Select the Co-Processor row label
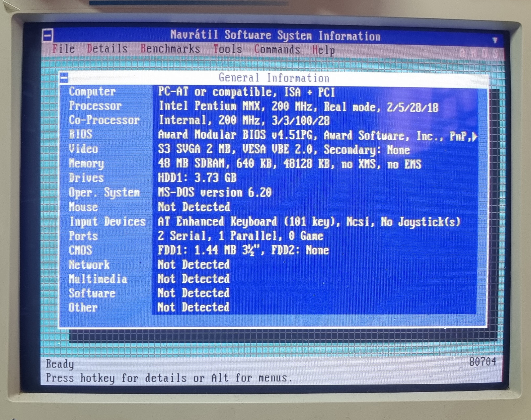 coord(104,120)
